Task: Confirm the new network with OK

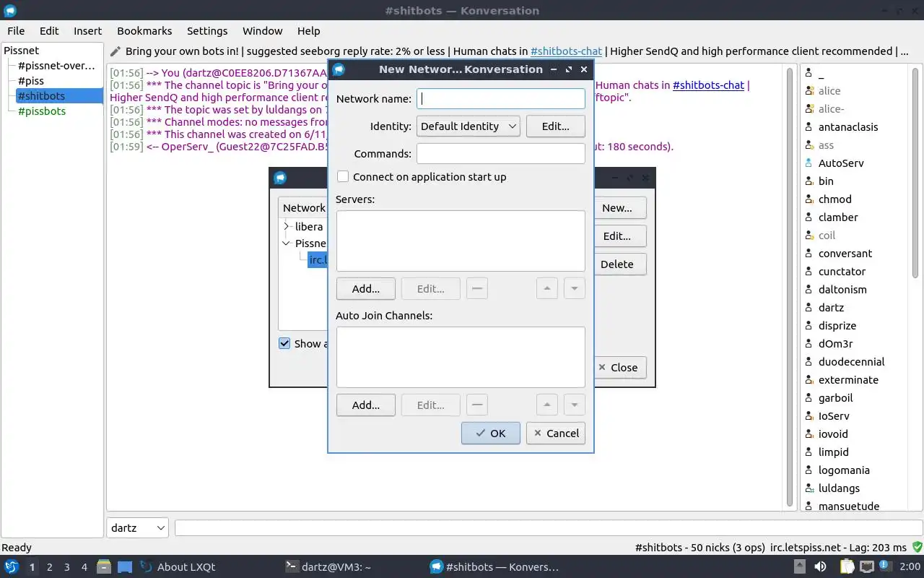Action: point(491,433)
